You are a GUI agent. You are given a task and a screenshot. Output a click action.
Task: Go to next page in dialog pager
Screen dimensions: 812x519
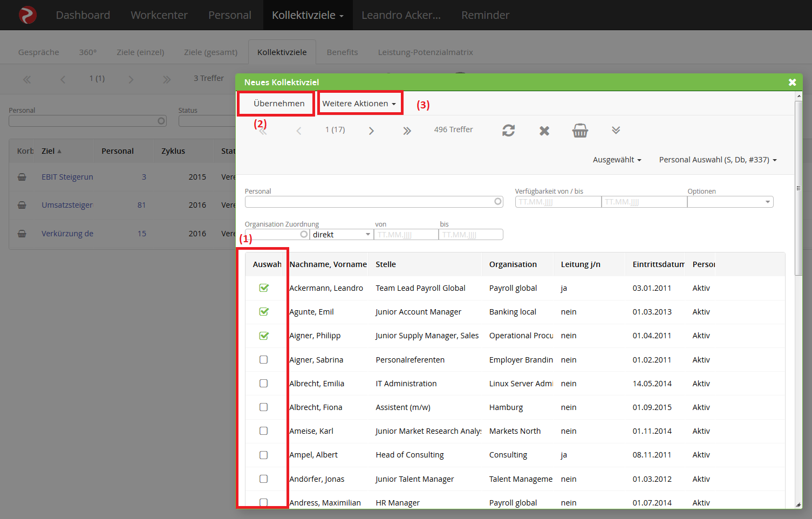pos(371,131)
